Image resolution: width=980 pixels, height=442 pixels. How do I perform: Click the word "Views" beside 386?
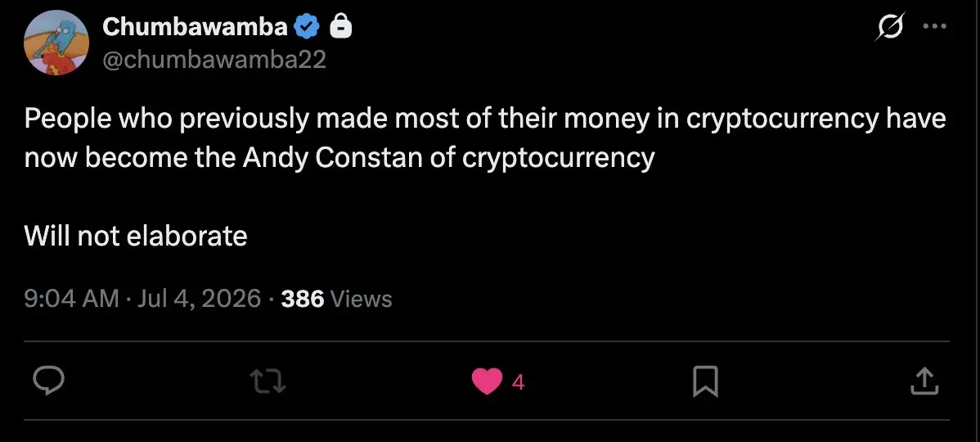(x=361, y=299)
